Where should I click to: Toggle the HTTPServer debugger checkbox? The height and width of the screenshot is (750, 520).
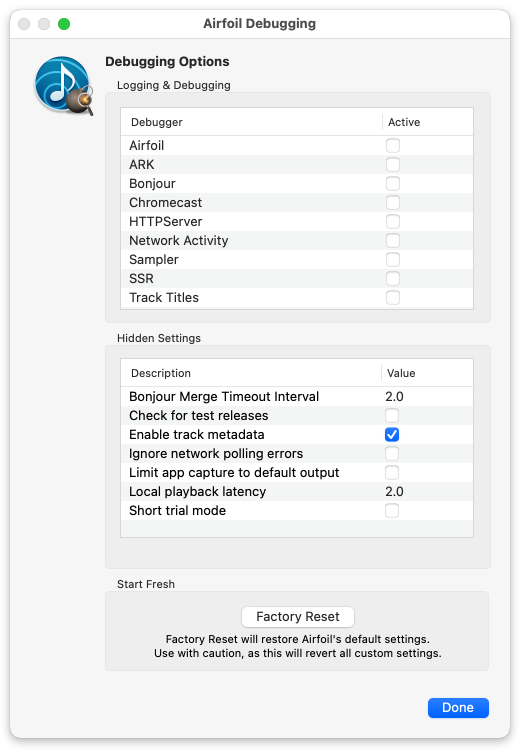tap(393, 221)
